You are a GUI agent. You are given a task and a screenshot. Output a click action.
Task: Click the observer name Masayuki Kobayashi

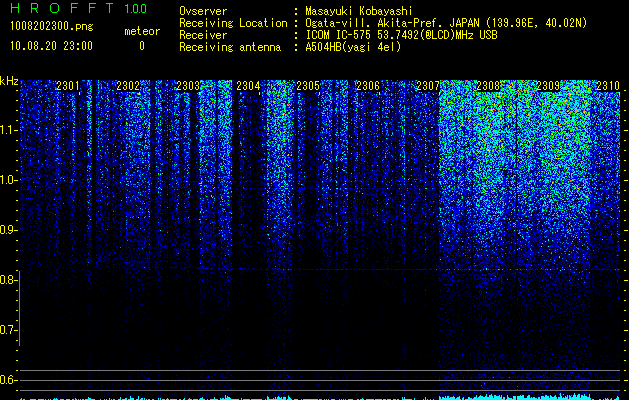(359, 11)
